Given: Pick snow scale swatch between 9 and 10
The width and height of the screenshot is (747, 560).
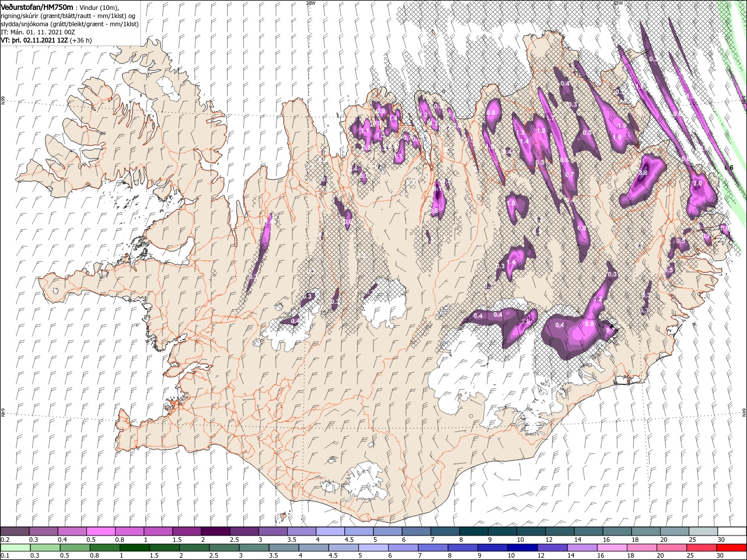Looking at the screenshot, I should 502,531.
